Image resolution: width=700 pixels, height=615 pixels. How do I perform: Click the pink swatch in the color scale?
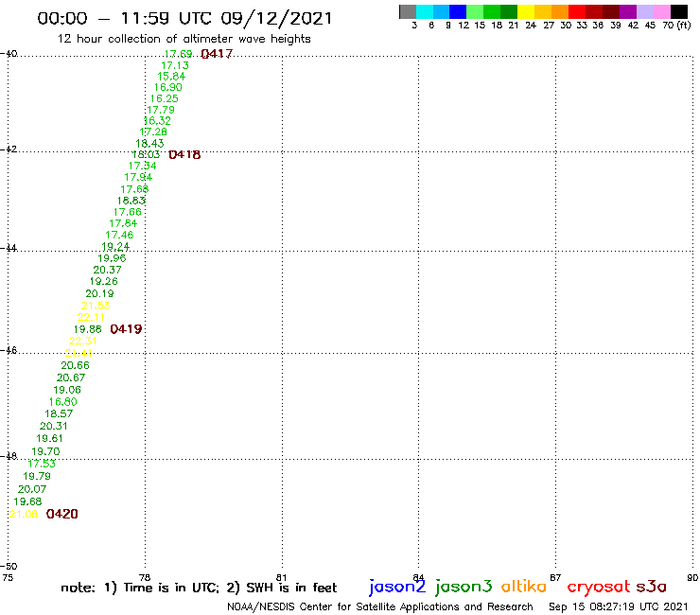click(x=661, y=11)
